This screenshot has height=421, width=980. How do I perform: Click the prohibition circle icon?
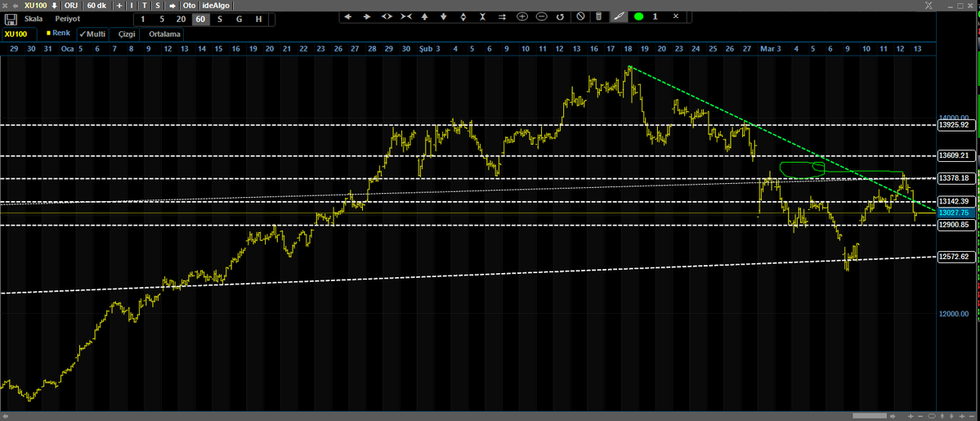pos(580,16)
